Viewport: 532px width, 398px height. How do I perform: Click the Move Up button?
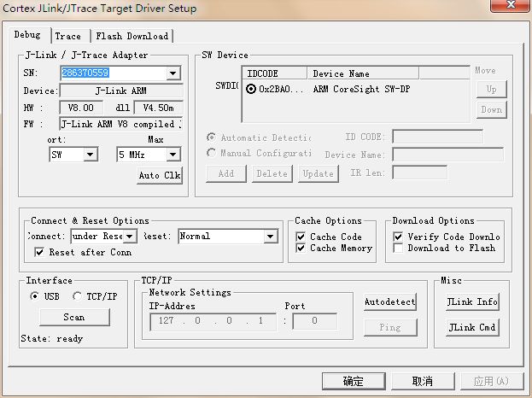(x=492, y=89)
